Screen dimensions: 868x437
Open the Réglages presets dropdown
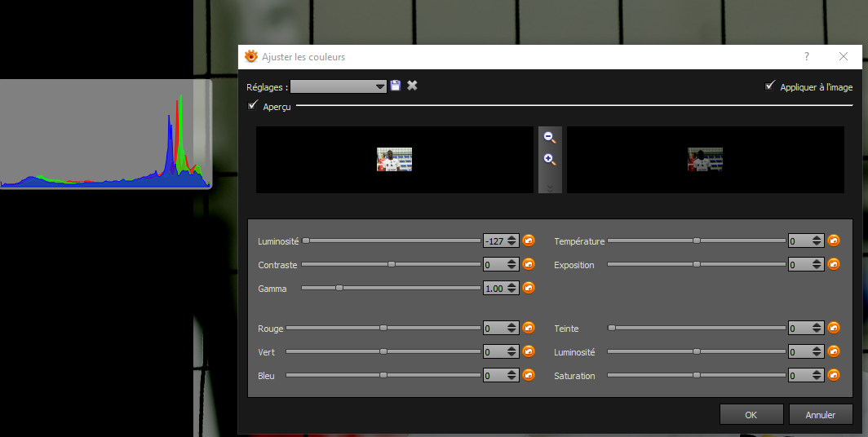click(339, 86)
